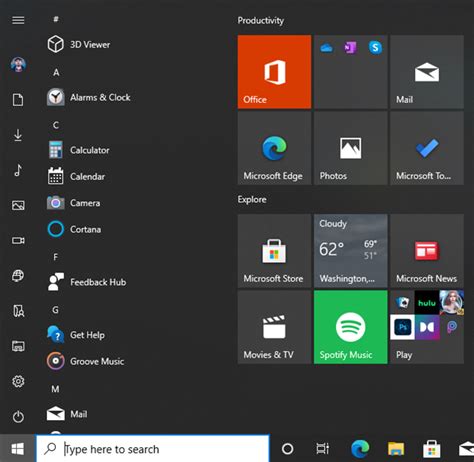Open the Movies & TV tile
Image resolution: width=474 pixels, height=462 pixels.
[x=274, y=327]
